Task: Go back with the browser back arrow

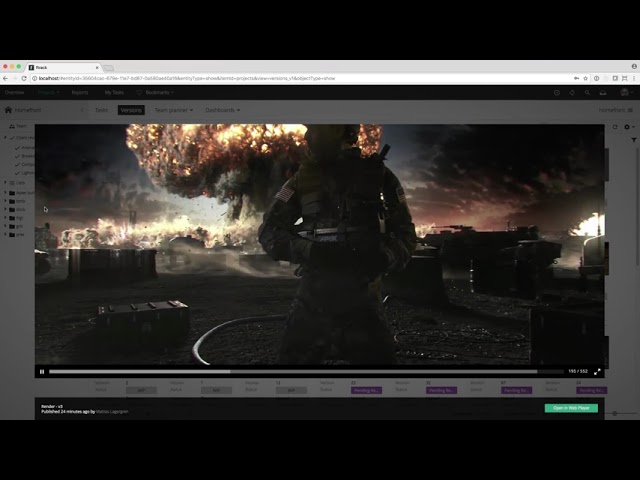Action: click(5, 78)
